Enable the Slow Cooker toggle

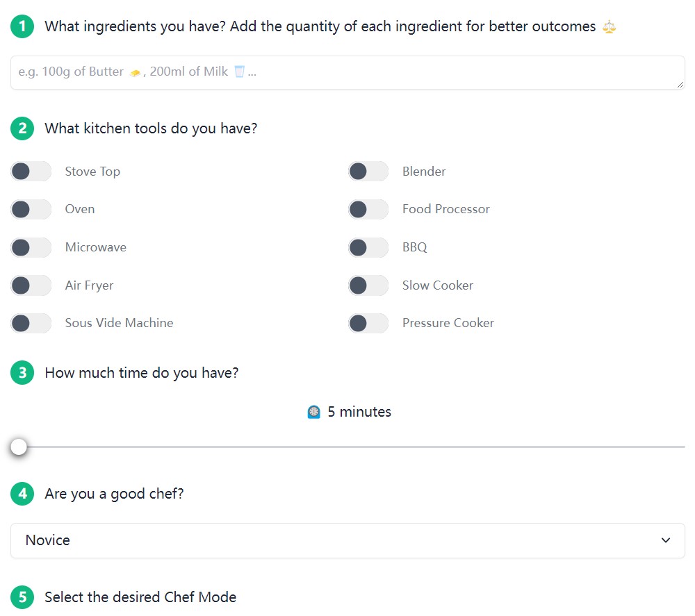(368, 285)
